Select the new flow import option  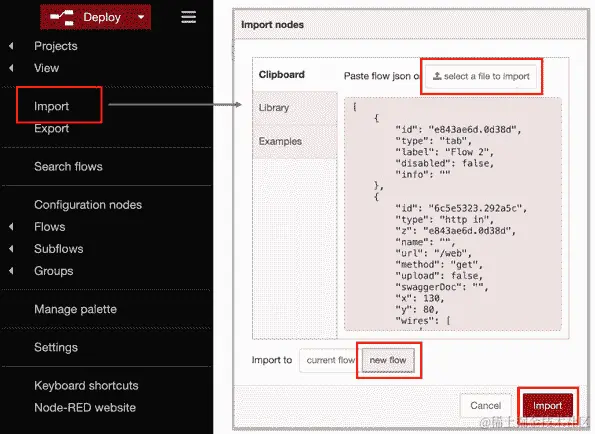click(x=388, y=360)
